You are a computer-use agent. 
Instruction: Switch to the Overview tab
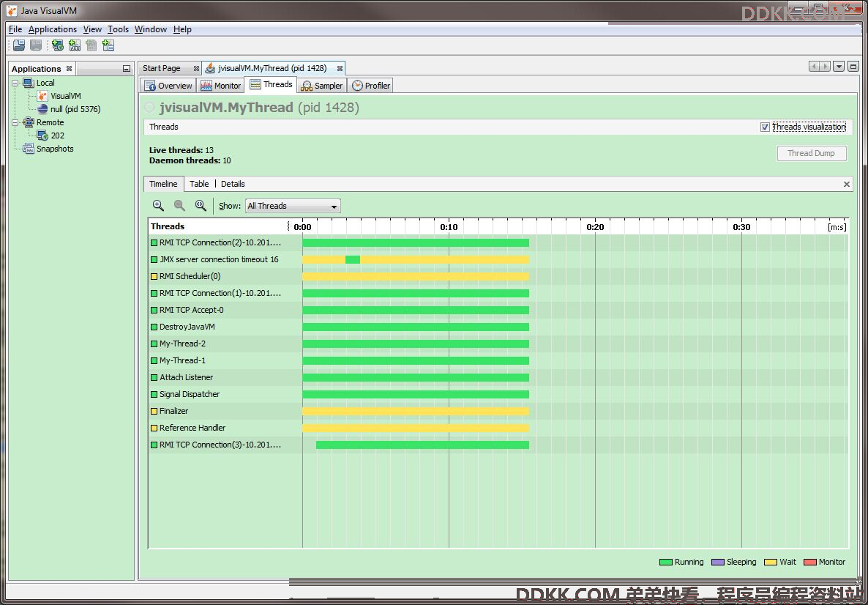pos(168,85)
